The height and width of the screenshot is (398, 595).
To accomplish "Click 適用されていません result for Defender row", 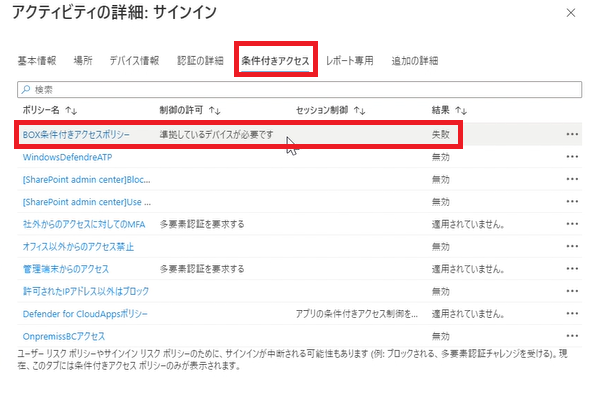I will (468, 314).
